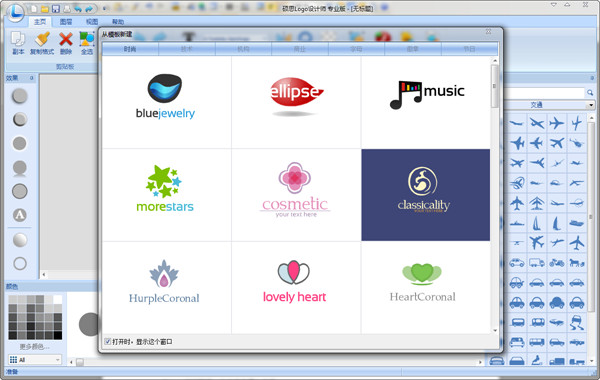Apply the hollow white circle effect
The image size is (600, 380).
[20, 263]
